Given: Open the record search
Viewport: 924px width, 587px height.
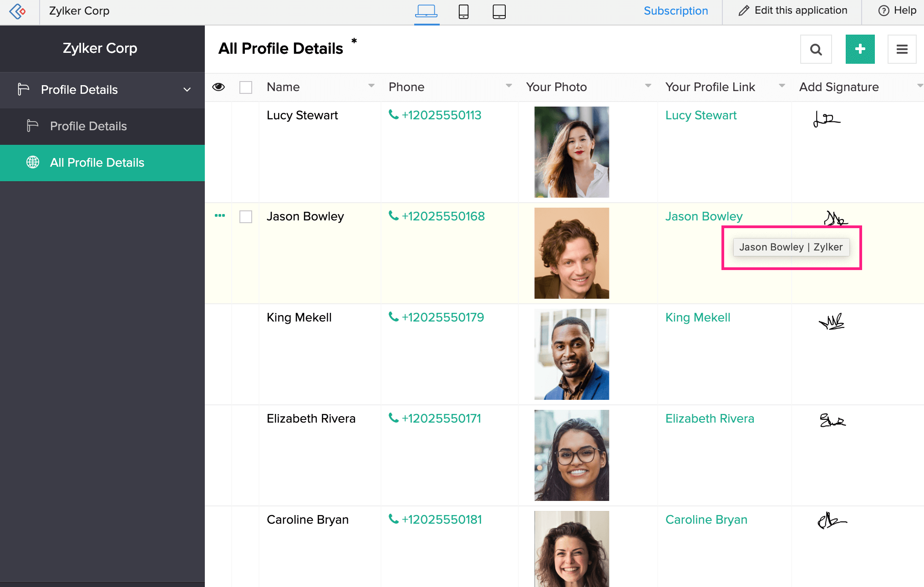Looking at the screenshot, I should tap(816, 49).
